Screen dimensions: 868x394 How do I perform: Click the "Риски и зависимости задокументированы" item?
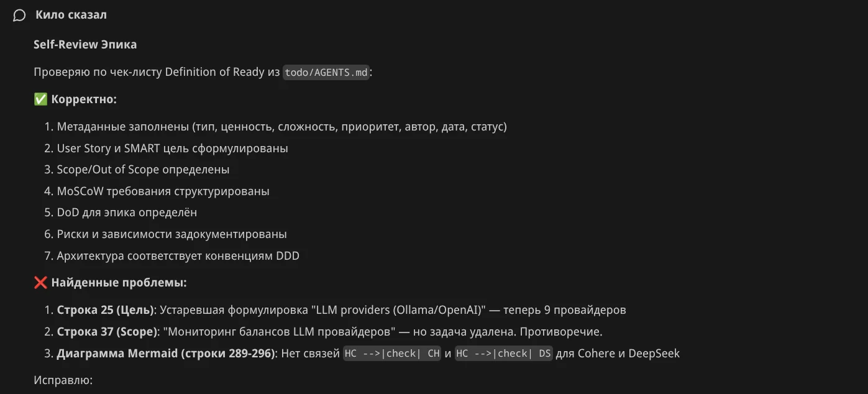click(171, 234)
